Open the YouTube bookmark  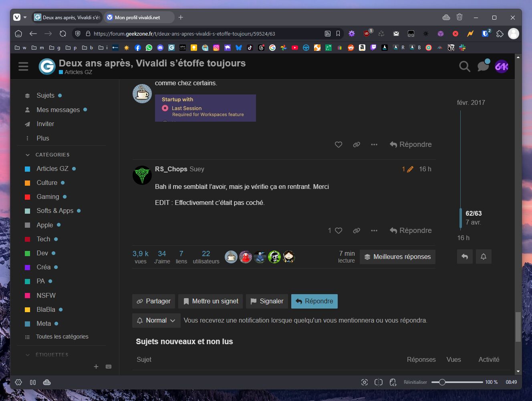[295, 48]
